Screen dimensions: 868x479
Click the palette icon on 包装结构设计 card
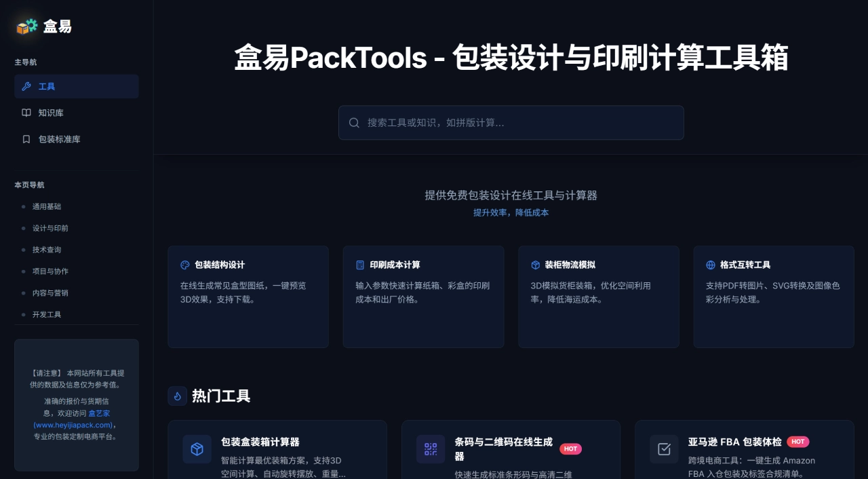click(185, 265)
